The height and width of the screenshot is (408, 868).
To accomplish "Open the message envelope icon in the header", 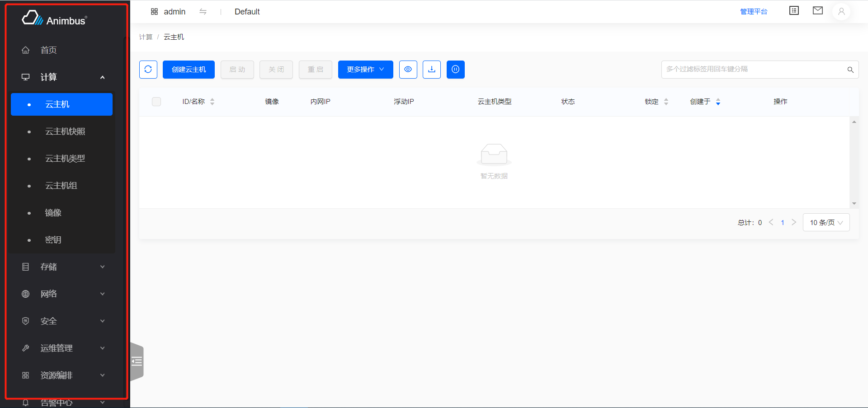I will pos(818,10).
